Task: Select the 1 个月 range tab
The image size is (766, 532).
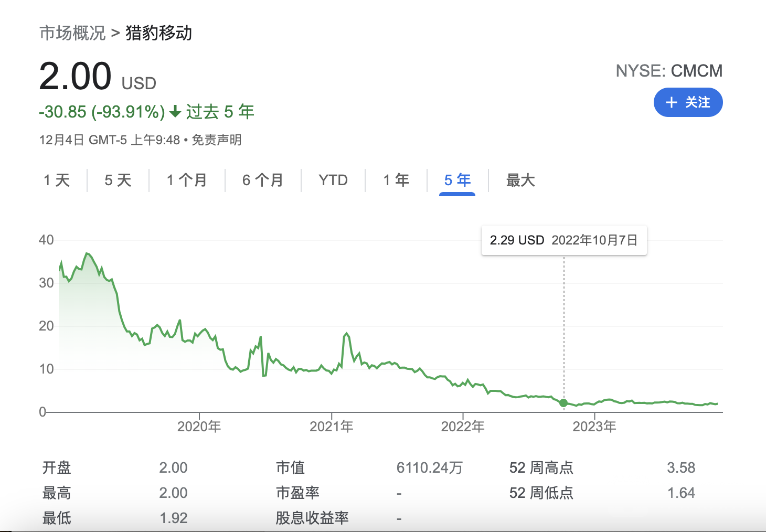Action: 187,180
